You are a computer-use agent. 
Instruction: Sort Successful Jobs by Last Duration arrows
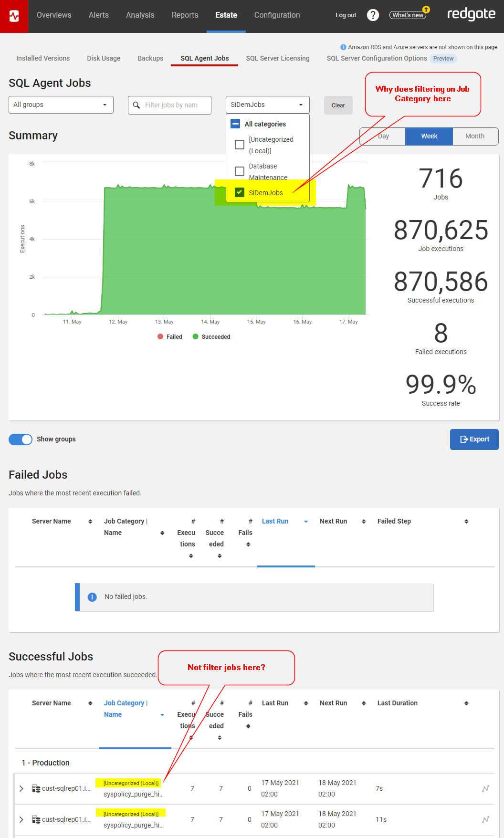(x=466, y=703)
